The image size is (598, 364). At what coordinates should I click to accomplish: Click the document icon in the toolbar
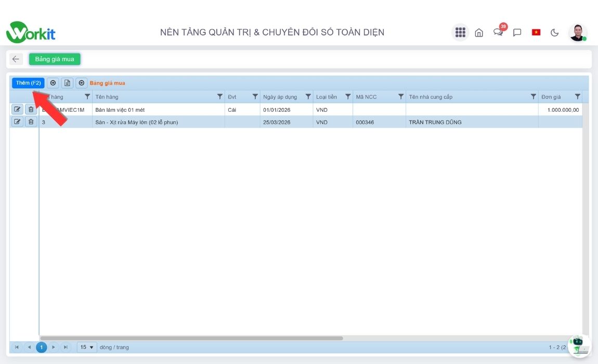pos(67,83)
